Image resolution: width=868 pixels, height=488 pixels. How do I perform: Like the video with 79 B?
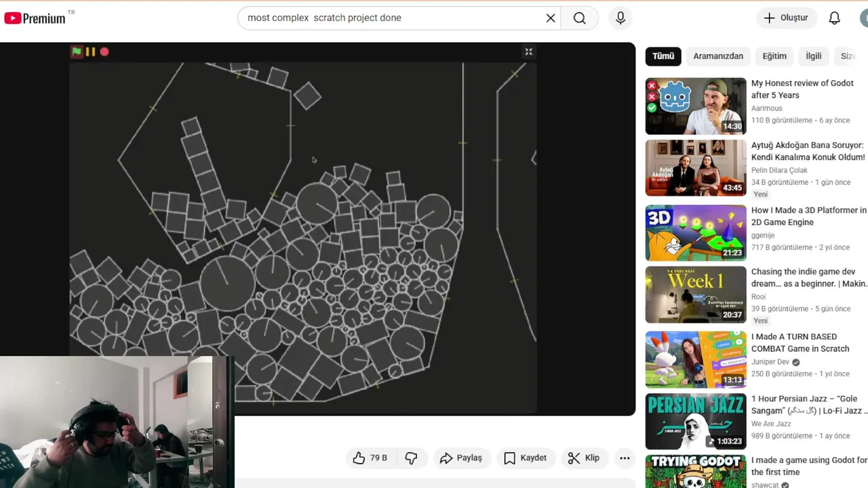tap(370, 458)
